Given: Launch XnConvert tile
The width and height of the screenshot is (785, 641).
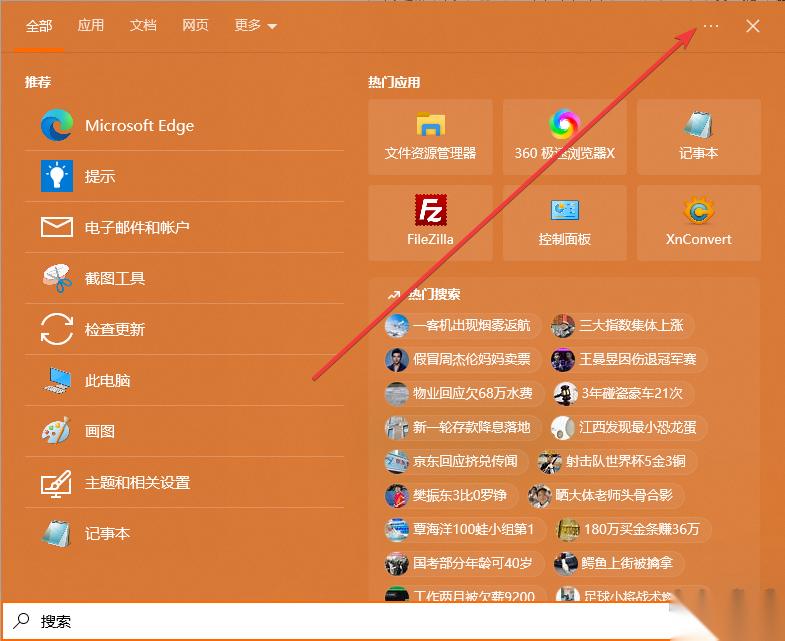Looking at the screenshot, I should click(x=699, y=223).
